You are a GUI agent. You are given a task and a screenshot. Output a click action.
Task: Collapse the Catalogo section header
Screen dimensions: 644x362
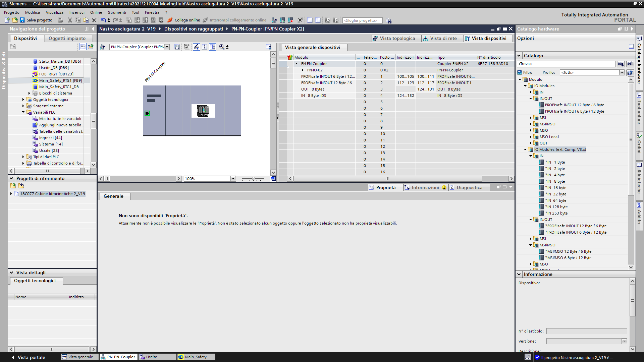pos(519,56)
